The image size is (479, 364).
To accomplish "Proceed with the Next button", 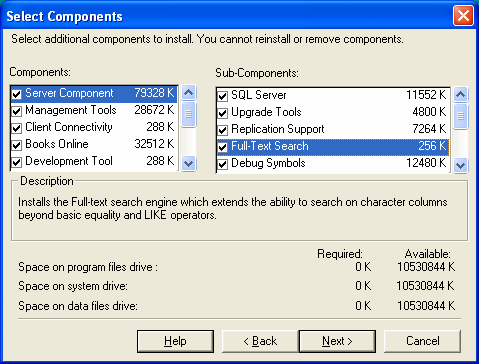I will [337, 341].
